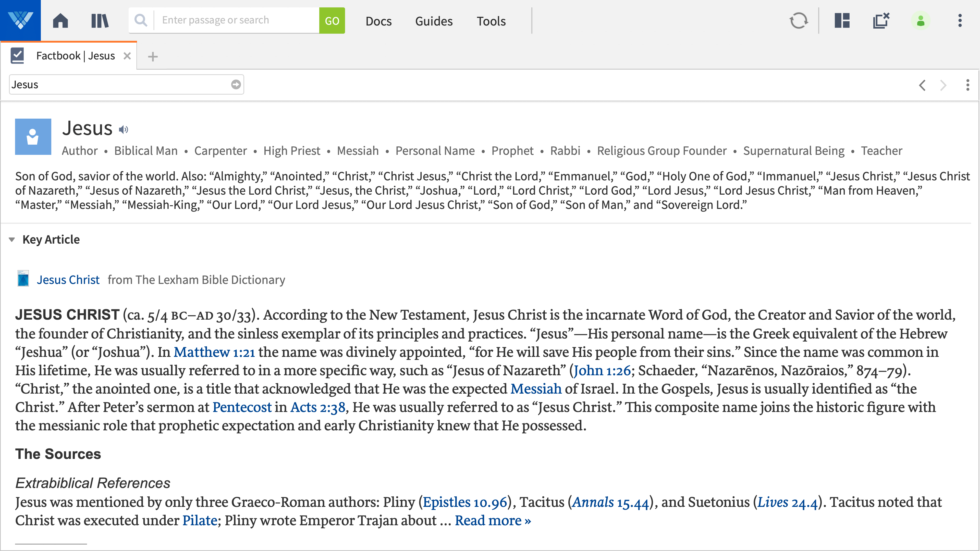The height and width of the screenshot is (551, 980).
Task: Open the Acts 2:38 reference
Action: coord(318,407)
